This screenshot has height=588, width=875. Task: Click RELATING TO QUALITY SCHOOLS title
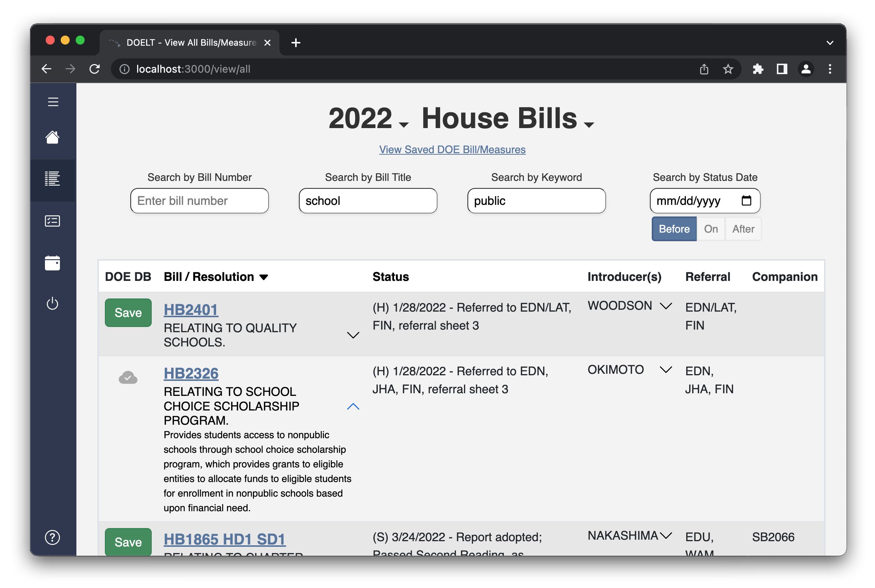pos(230,335)
